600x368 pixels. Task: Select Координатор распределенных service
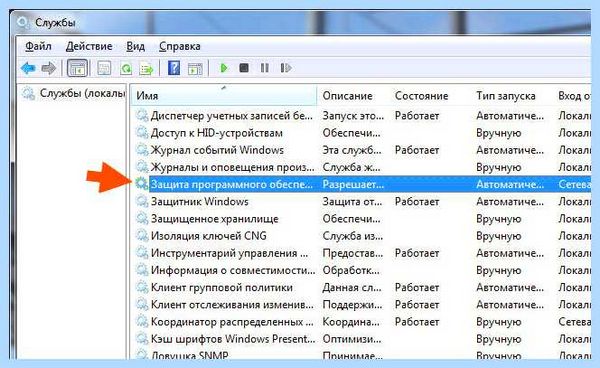pos(232,322)
